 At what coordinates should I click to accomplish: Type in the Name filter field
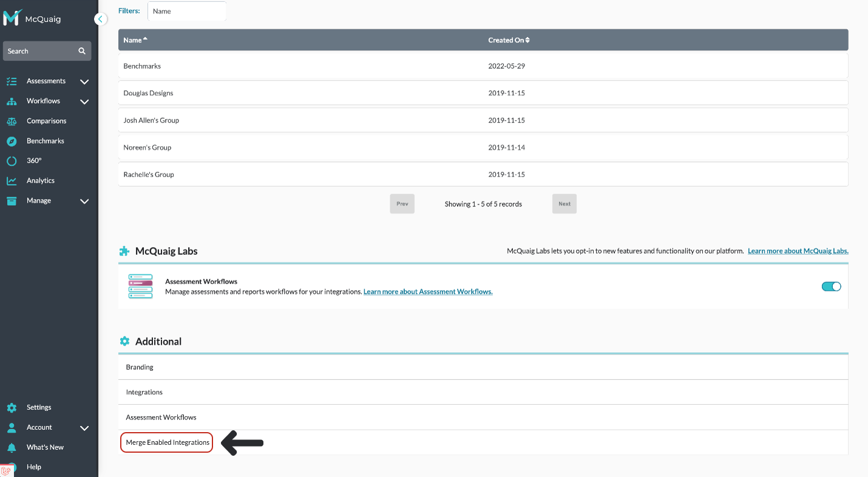tap(187, 11)
